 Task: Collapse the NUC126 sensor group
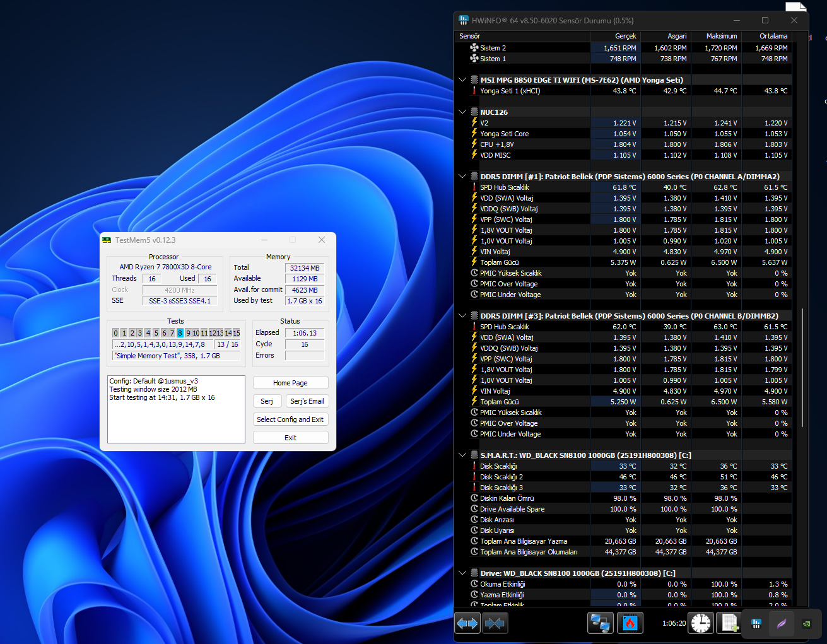[x=462, y=112]
